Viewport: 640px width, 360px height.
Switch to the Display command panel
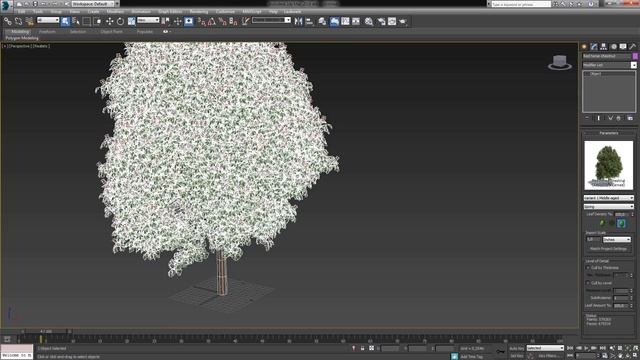[623, 47]
